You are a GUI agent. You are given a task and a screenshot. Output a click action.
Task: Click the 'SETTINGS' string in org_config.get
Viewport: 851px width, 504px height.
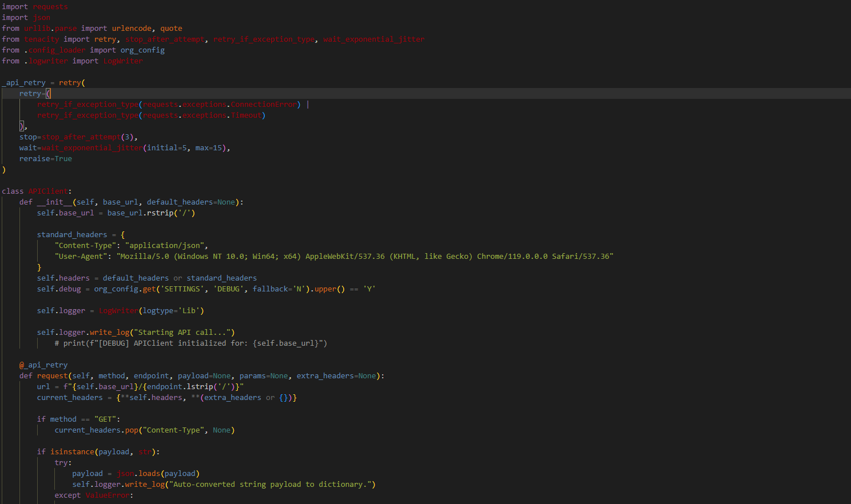point(182,289)
